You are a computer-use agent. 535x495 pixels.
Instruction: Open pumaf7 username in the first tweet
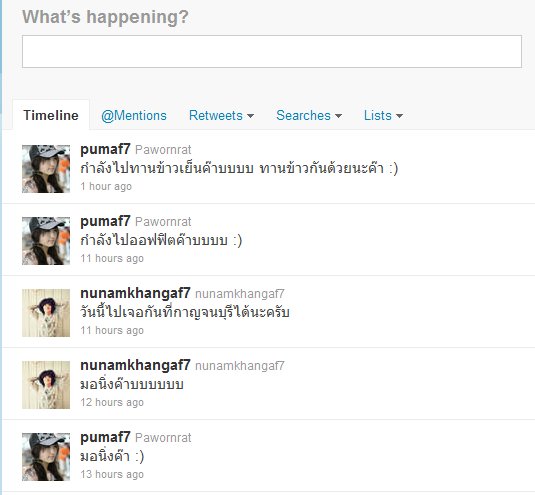click(105, 149)
